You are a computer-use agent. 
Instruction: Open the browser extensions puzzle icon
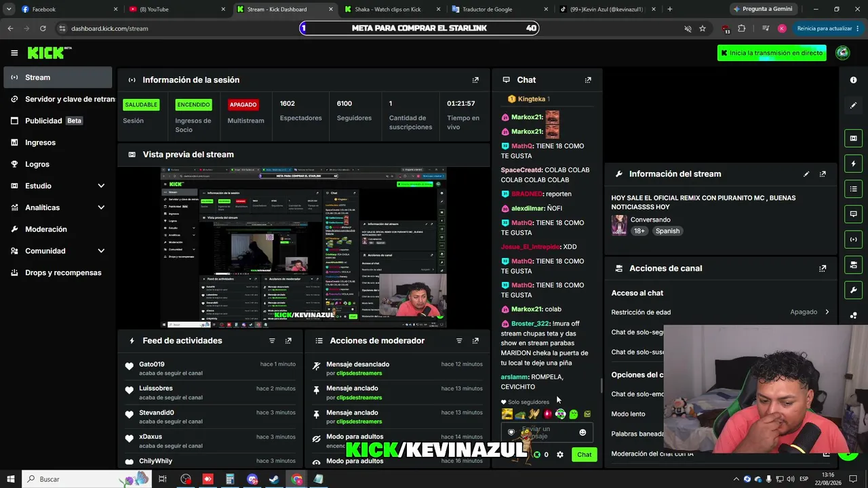(x=741, y=28)
